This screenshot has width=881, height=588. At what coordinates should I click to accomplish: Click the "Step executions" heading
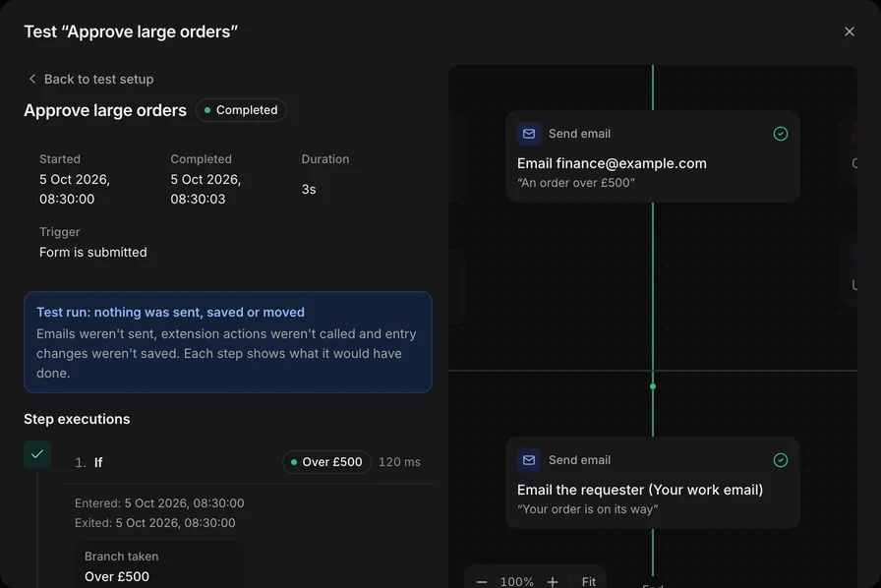click(77, 419)
